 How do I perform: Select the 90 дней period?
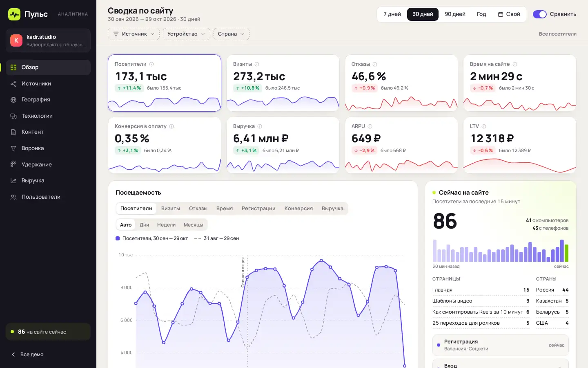455,14
